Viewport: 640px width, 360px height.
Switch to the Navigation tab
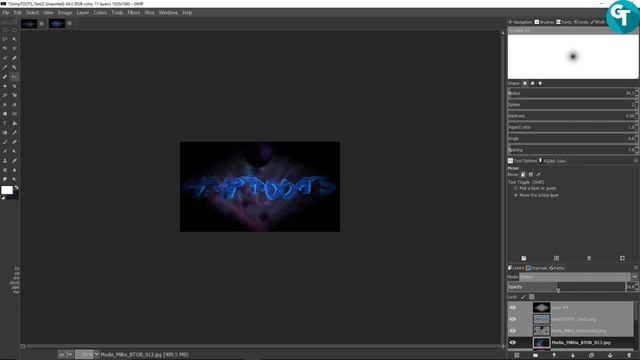click(520, 22)
